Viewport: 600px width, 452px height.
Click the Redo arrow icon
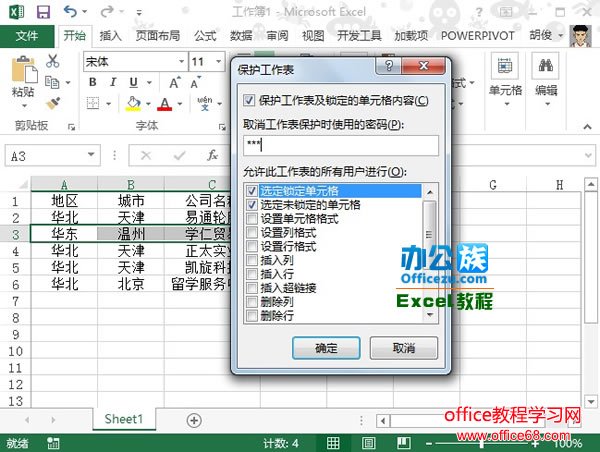coord(107,12)
